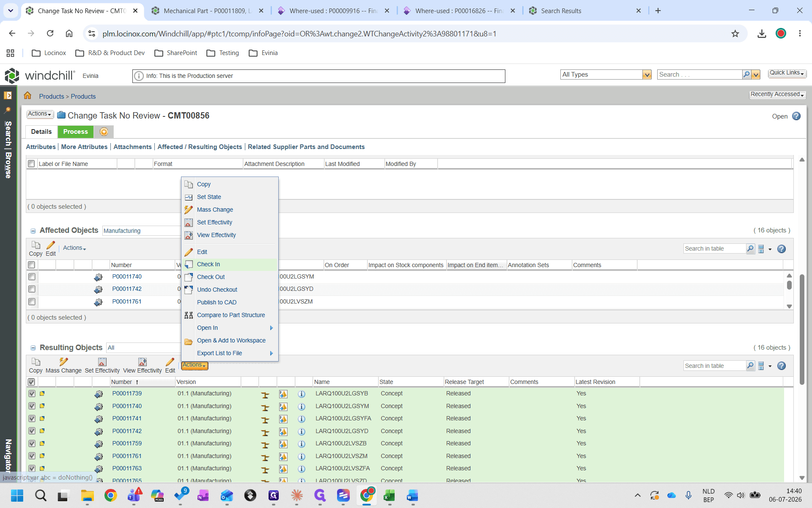Uncheck the P00011739 row checkbox

[x=32, y=394]
